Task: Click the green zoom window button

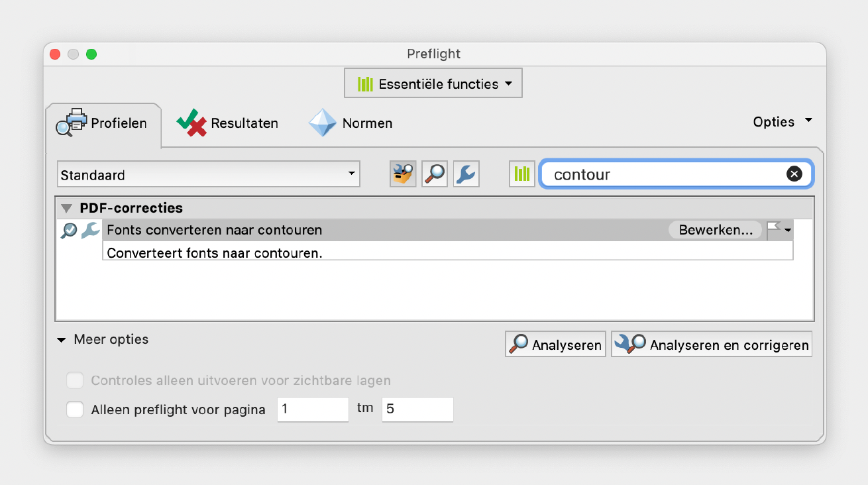Action: point(91,54)
